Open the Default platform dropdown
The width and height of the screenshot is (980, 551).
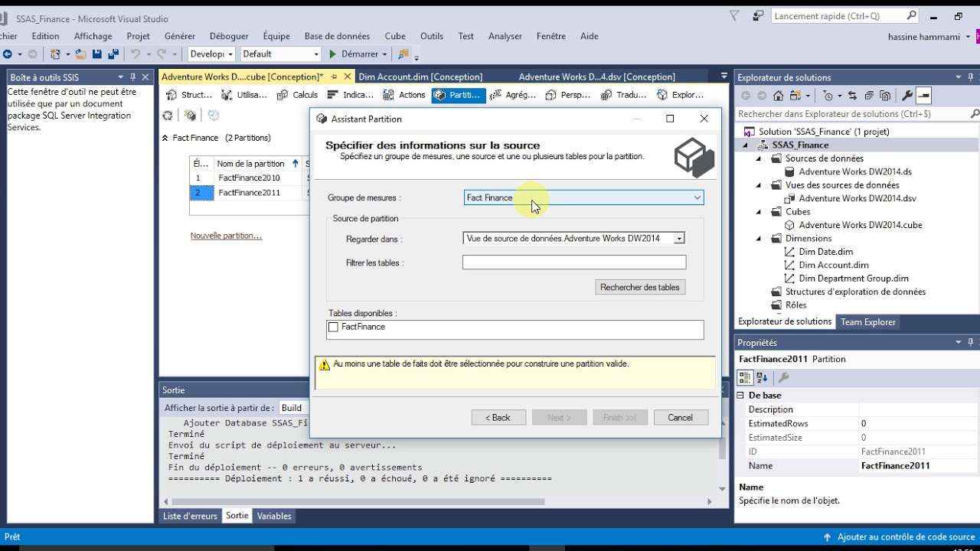pos(280,54)
